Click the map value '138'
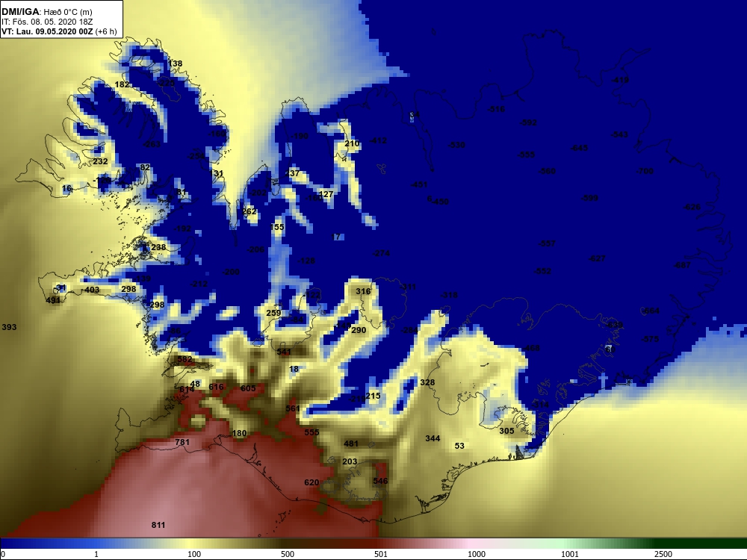747x560 pixels. point(176,63)
